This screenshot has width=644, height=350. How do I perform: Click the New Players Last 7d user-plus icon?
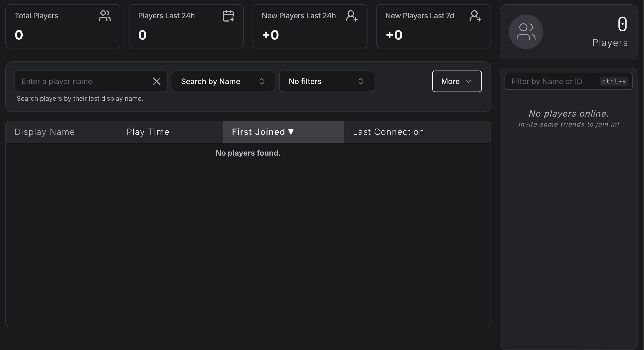tap(475, 16)
